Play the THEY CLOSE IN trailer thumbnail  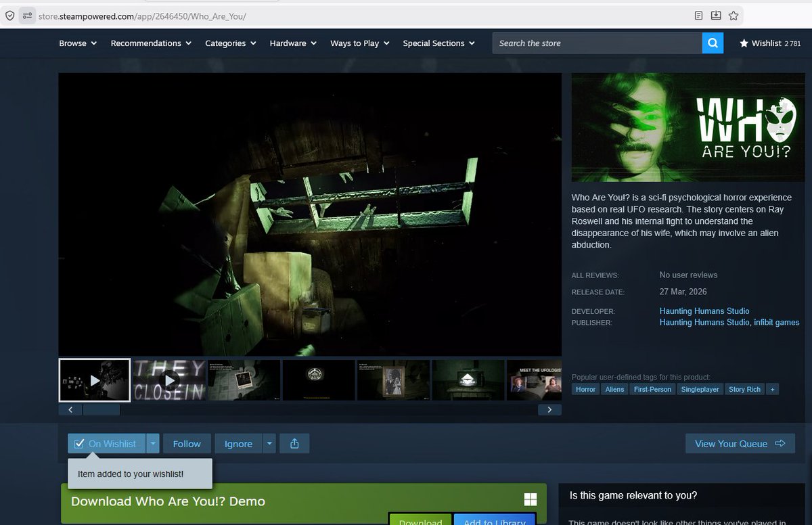(169, 380)
